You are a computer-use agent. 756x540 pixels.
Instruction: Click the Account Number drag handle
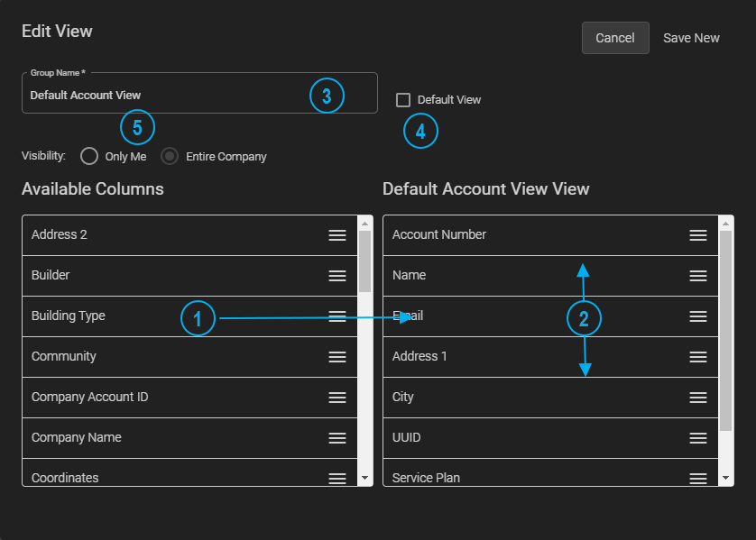[x=698, y=234]
